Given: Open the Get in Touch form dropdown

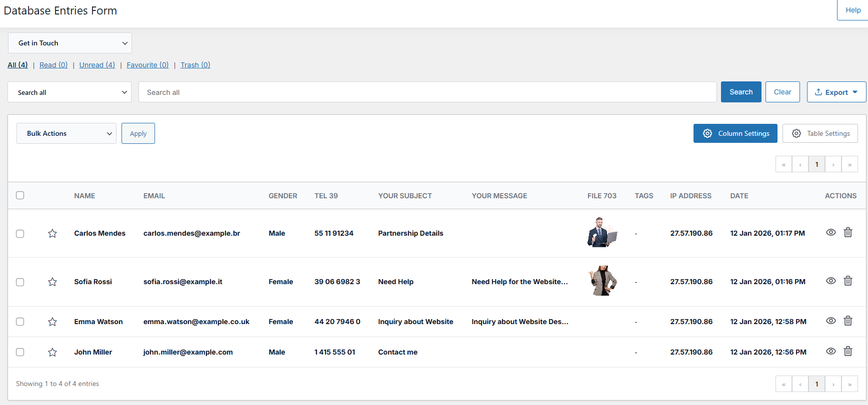Looking at the screenshot, I should (x=70, y=43).
